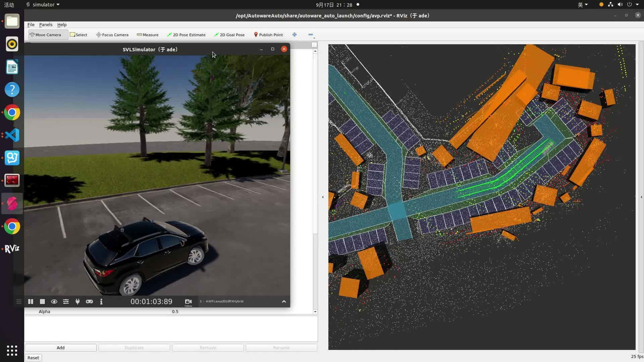644x362 pixels.
Task: Open the simulator app menu dropdown
Action: [43, 5]
